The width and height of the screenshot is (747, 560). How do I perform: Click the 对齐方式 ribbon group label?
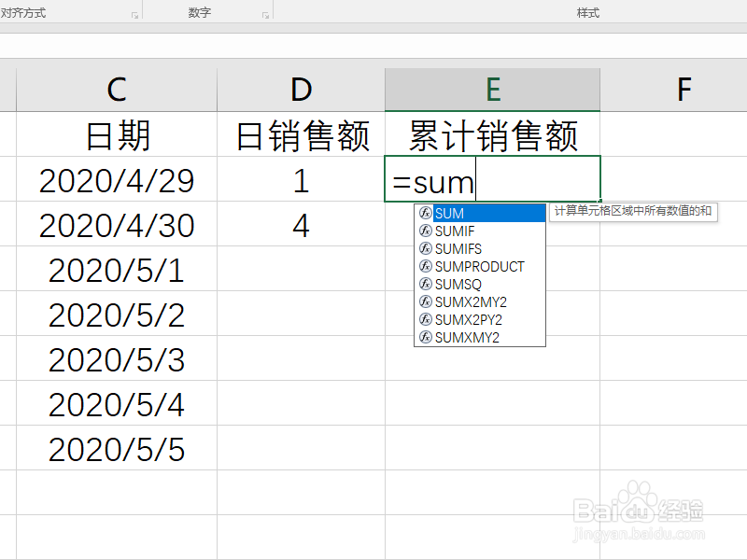coord(22,13)
